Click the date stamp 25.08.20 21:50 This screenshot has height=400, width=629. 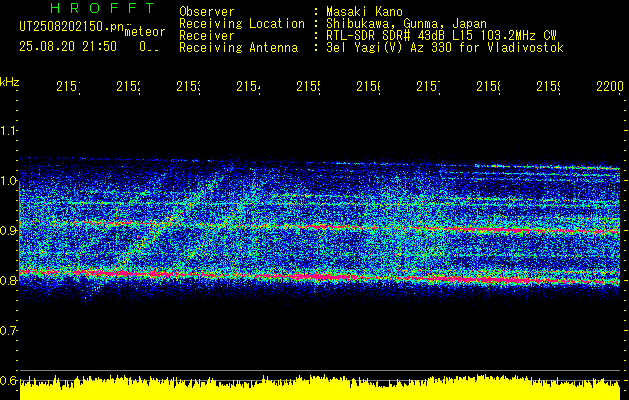[x=68, y=47]
